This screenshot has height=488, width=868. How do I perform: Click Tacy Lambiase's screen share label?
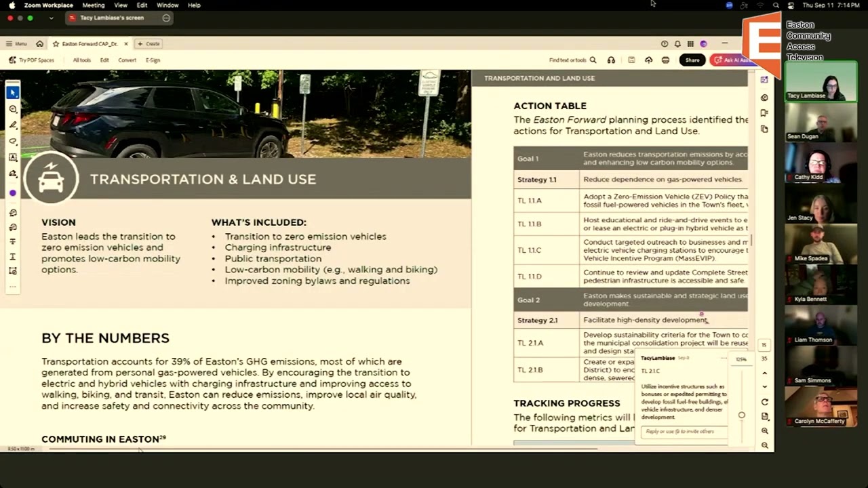point(112,18)
